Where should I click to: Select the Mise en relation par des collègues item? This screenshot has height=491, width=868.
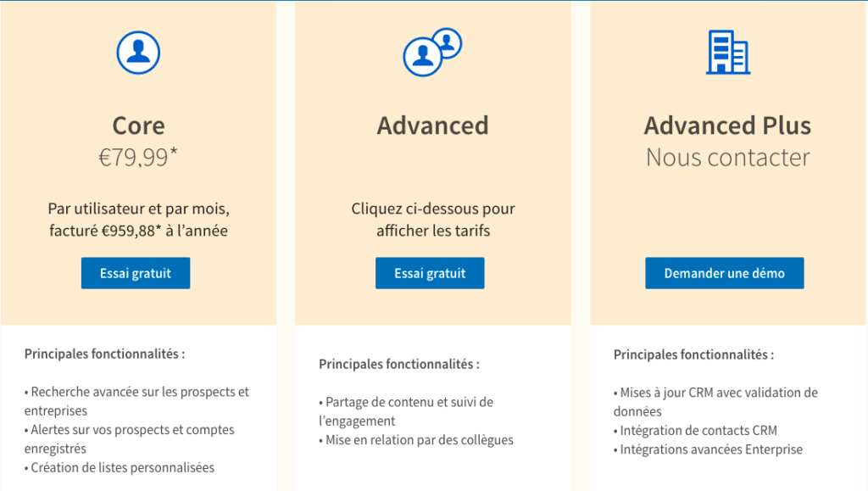coord(420,439)
